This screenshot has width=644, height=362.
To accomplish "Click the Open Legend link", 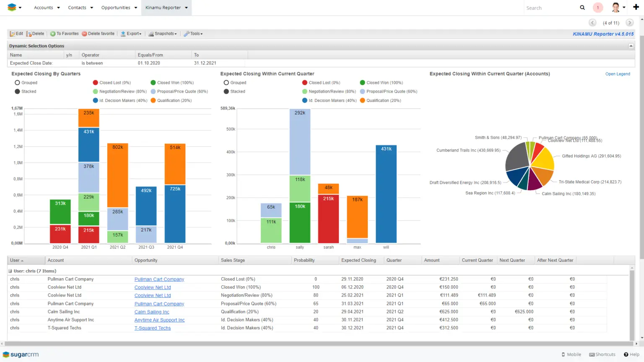I will click(617, 74).
